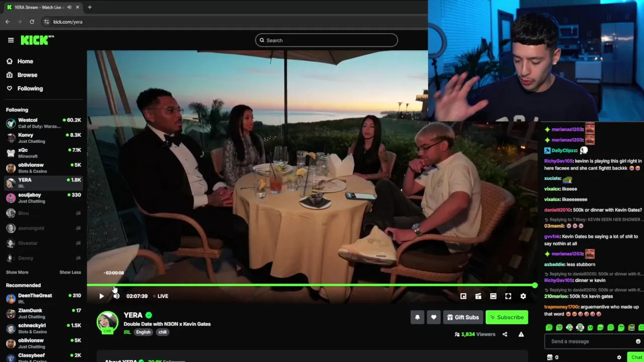Jump to LIVE in player
This screenshot has width=644, height=362.
(161, 296)
